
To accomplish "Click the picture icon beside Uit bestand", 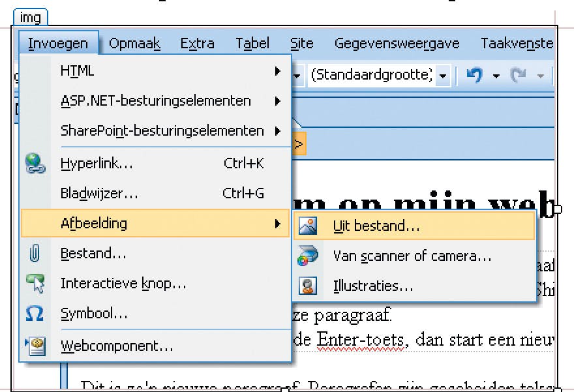I will pos(307,226).
